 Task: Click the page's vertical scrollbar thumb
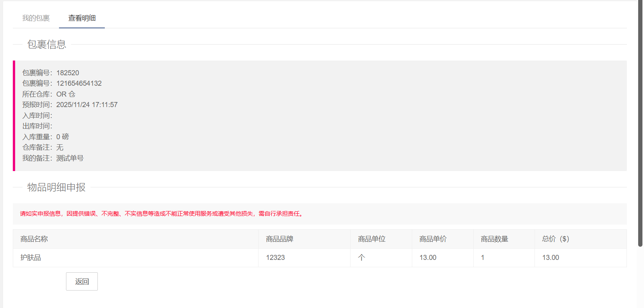click(640, 123)
